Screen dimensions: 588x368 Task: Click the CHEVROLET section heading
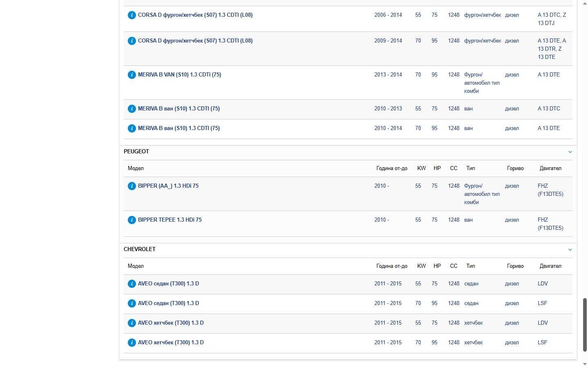(140, 249)
